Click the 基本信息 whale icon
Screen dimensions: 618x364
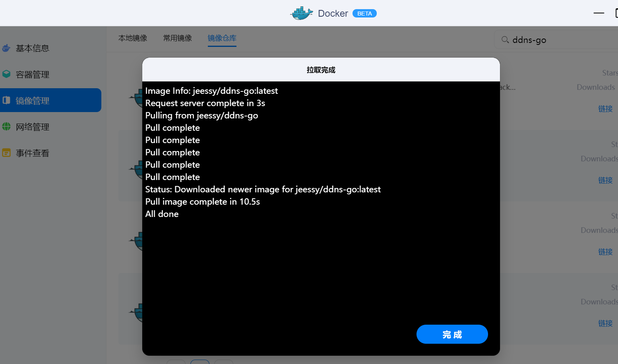pos(6,48)
